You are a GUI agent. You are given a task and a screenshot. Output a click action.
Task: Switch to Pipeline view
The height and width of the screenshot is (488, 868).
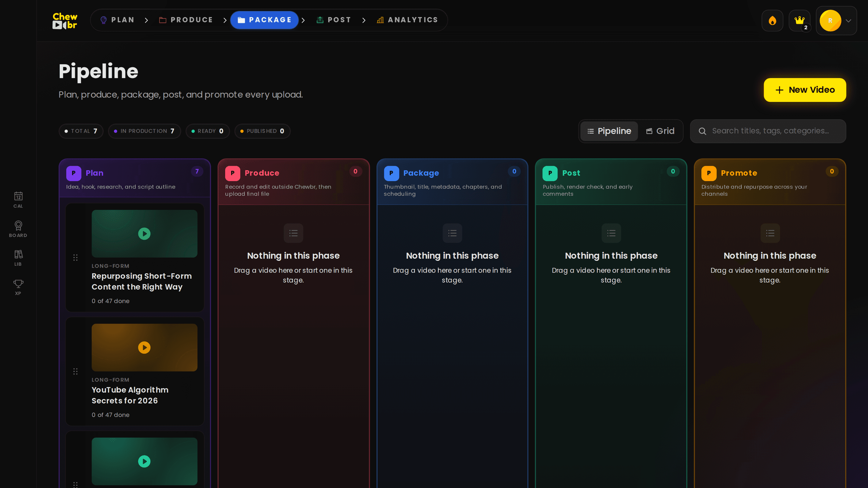609,131
